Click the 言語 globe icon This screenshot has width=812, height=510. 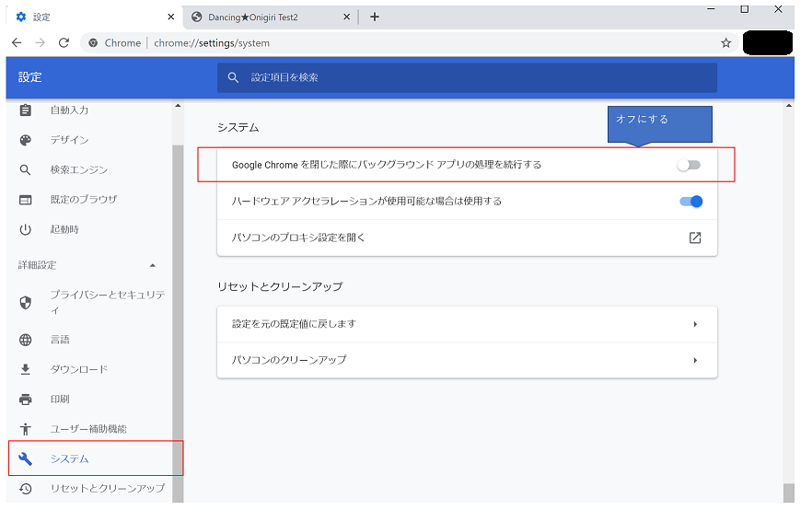pos(26,340)
